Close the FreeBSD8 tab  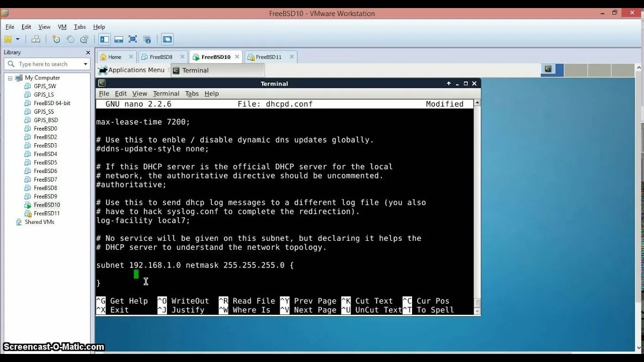click(183, 57)
